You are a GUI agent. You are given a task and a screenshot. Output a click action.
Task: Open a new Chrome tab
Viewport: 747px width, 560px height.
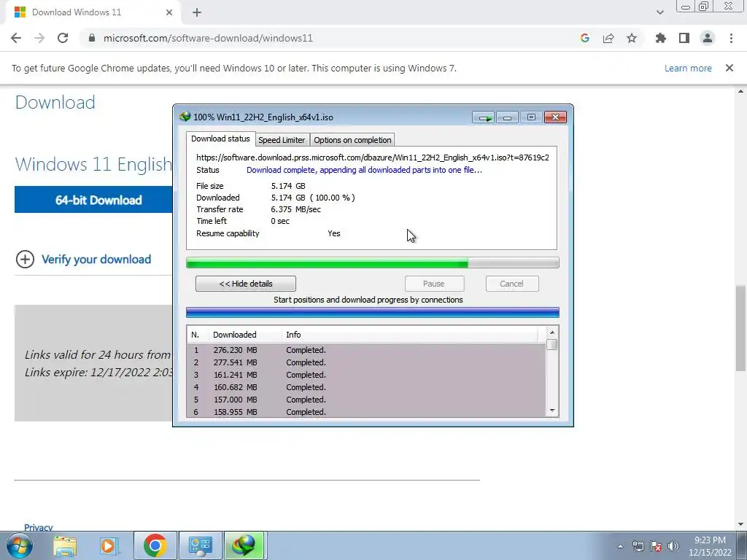pos(197,12)
